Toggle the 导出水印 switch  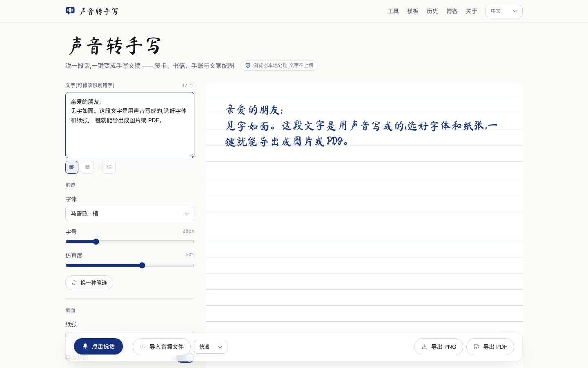pyautogui.click(x=185, y=358)
